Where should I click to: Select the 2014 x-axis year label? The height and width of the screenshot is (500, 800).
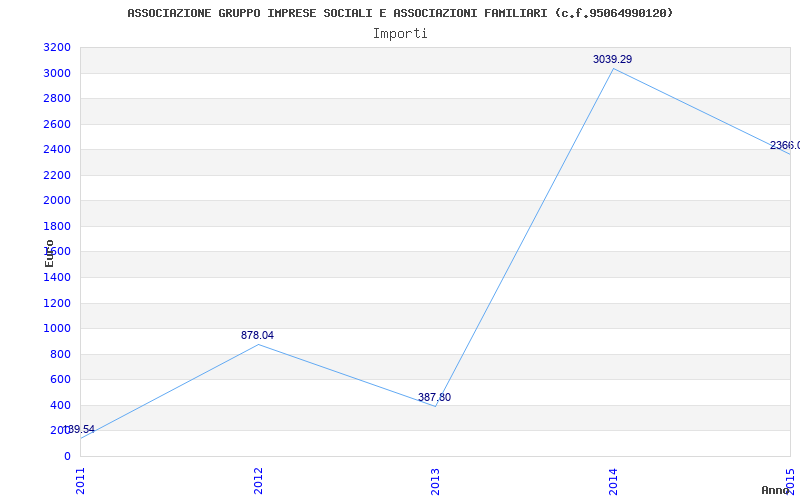click(x=613, y=480)
